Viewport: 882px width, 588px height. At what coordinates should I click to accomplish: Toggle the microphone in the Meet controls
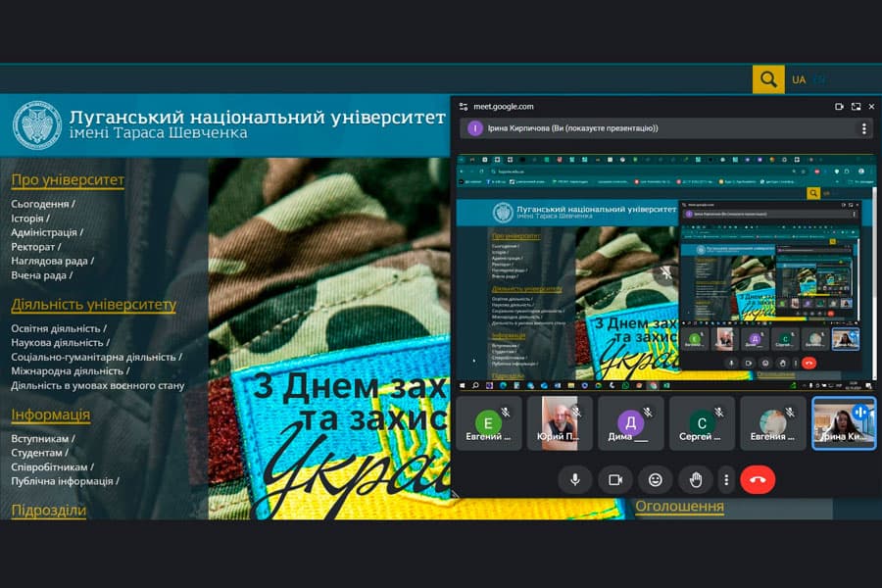575,479
